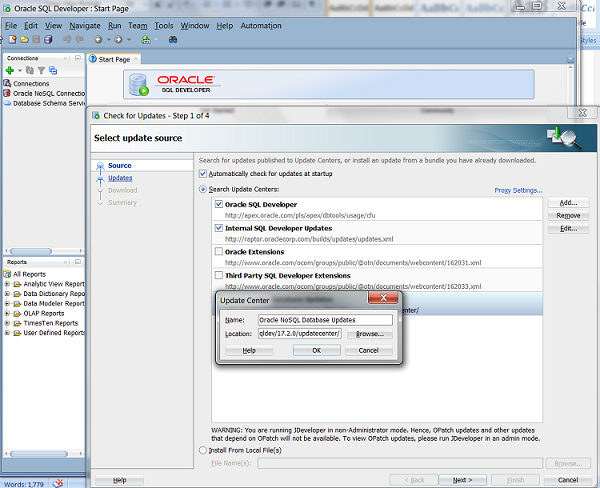600x488 pixels.
Task: Click the Save All toolbar icon
Action: click(48, 39)
